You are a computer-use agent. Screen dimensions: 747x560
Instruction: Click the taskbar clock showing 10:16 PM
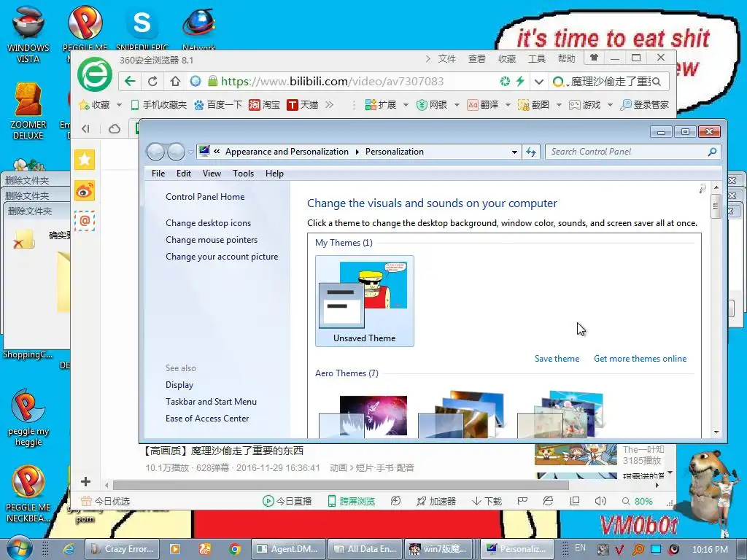(710, 549)
